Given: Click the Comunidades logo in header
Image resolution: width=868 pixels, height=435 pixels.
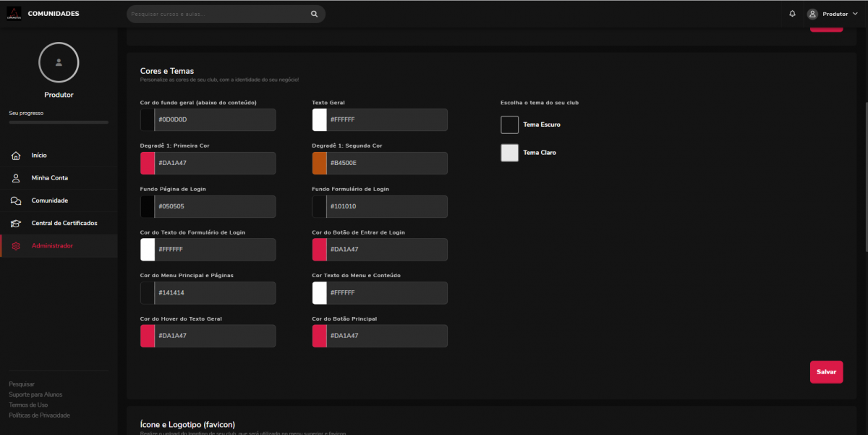Looking at the screenshot, I should tap(14, 14).
